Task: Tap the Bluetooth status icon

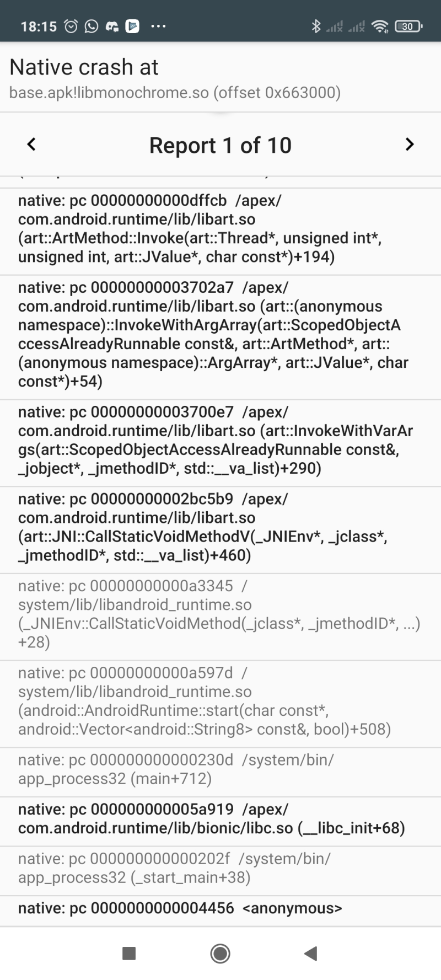Action: click(316, 26)
